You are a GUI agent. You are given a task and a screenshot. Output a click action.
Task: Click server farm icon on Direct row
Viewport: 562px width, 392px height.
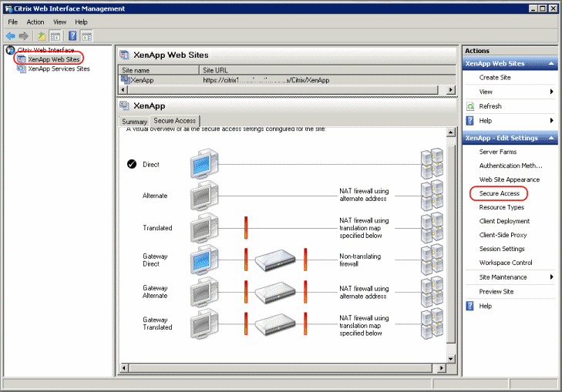(432, 163)
